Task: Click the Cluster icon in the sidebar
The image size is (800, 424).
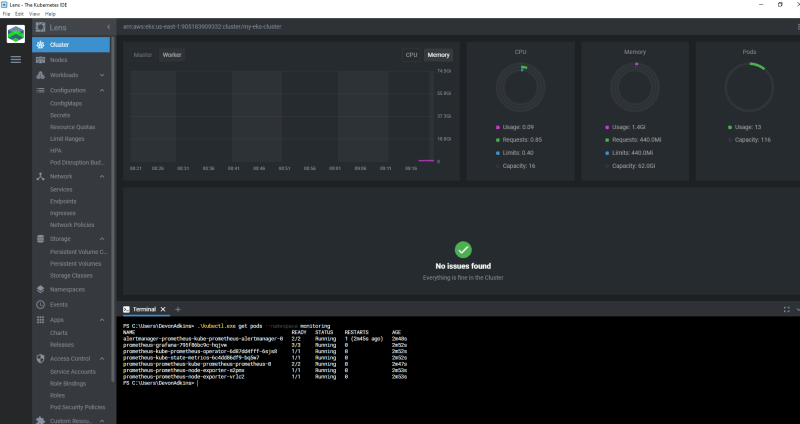Action: [x=40, y=45]
